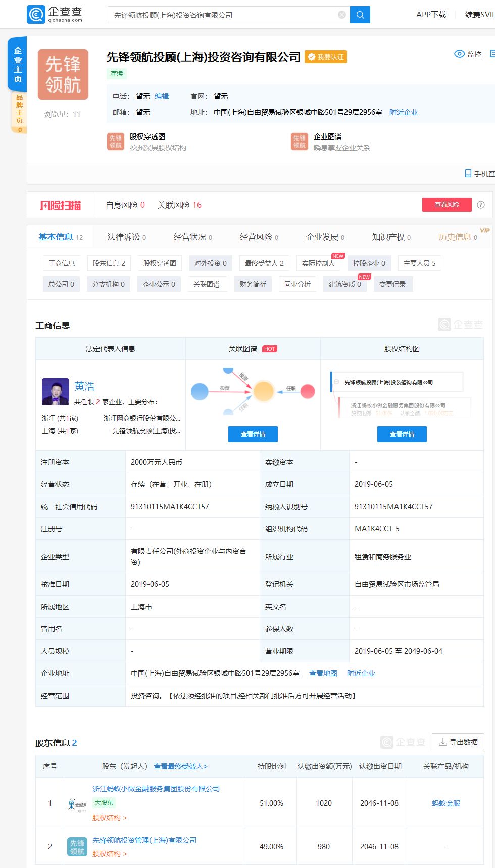Click the 最终受益人 2 button
495x868 pixels.
point(264,263)
